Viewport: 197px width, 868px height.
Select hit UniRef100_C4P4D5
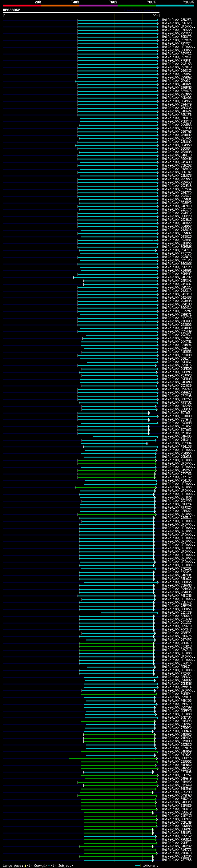click(x=177, y=436)
